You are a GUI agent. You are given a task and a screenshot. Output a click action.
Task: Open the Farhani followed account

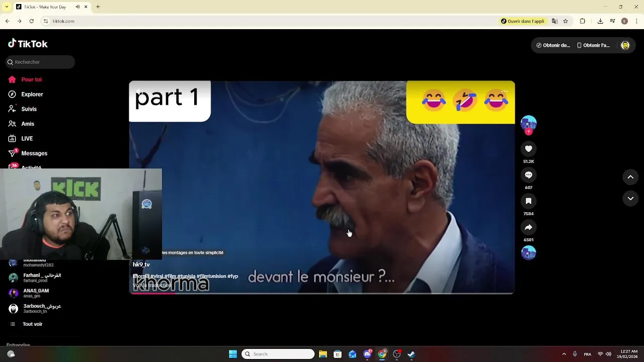[36, 278]
